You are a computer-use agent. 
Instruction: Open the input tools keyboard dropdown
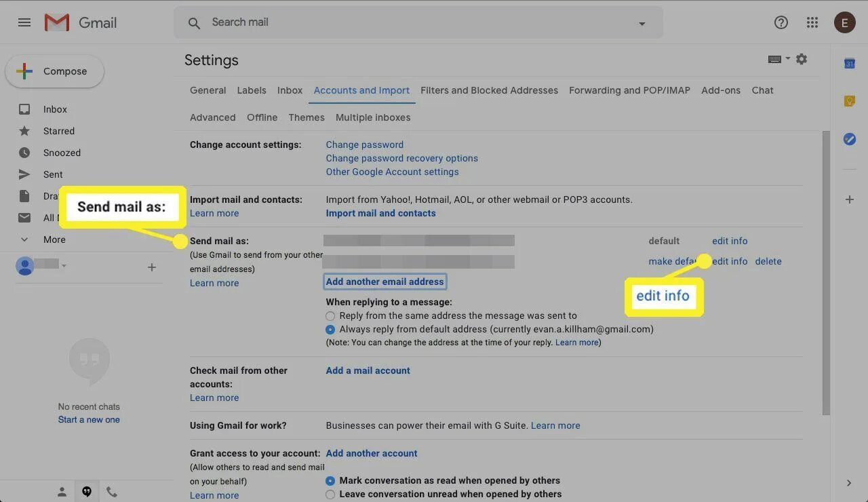[x=778, y=59]
